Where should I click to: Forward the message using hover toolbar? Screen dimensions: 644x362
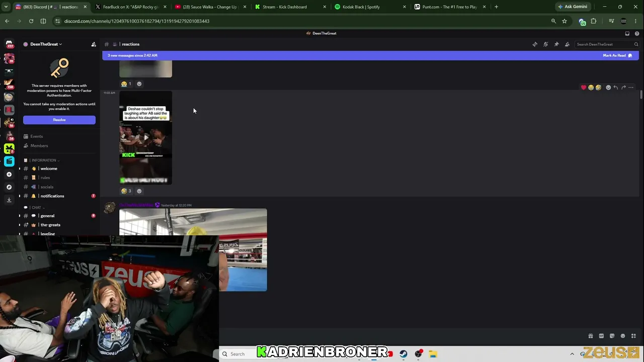point(623,87)
